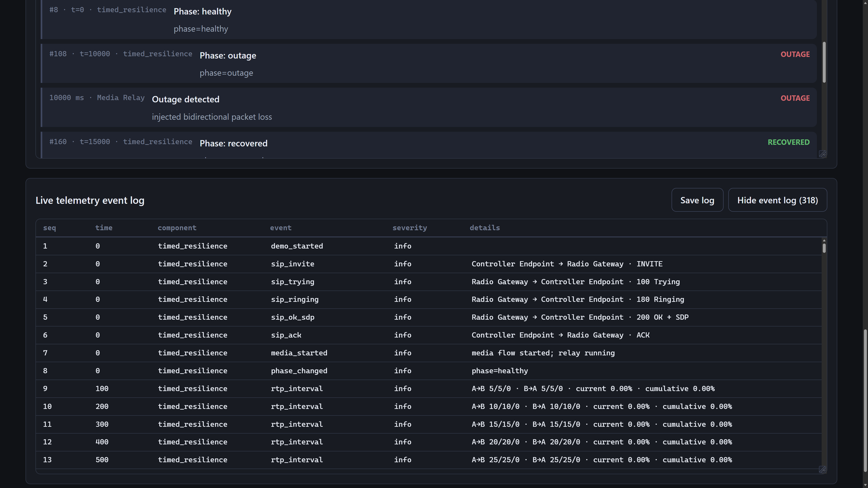Select the Phase: healthy timeline entry
This screenshot has height=488, width=868.
(429, 19)
